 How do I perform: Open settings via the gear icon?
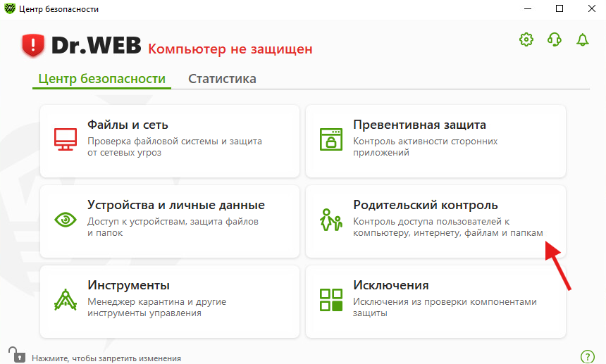[x=526, y=39]
